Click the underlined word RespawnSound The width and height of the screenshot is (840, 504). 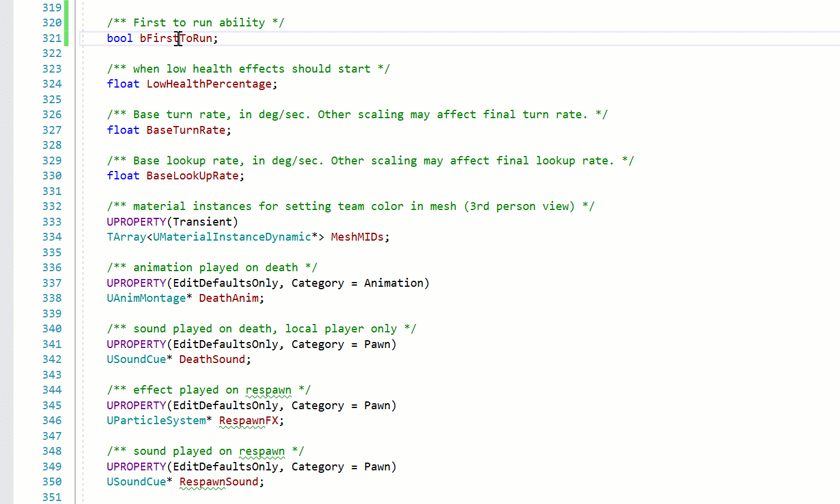(218, 481)
